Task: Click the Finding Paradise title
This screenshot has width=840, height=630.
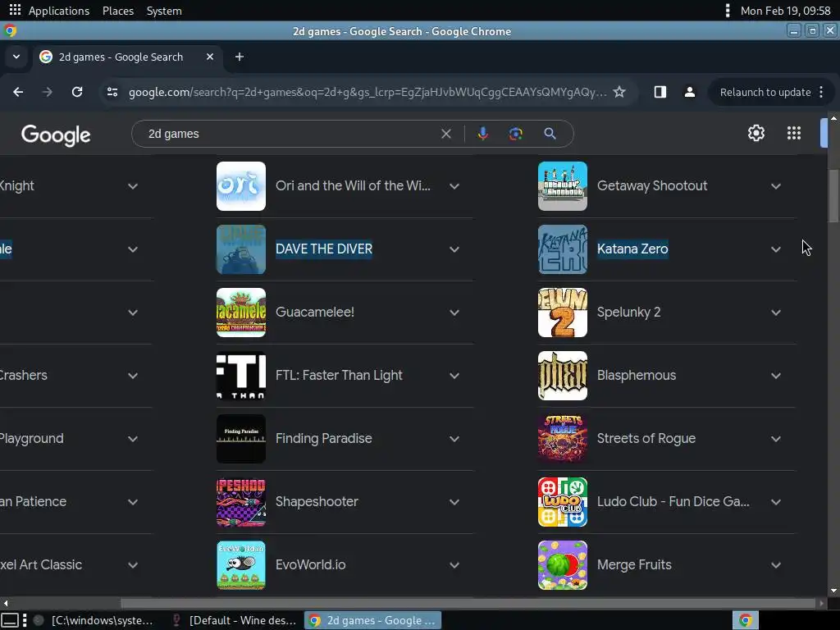Action: [323, 439]
